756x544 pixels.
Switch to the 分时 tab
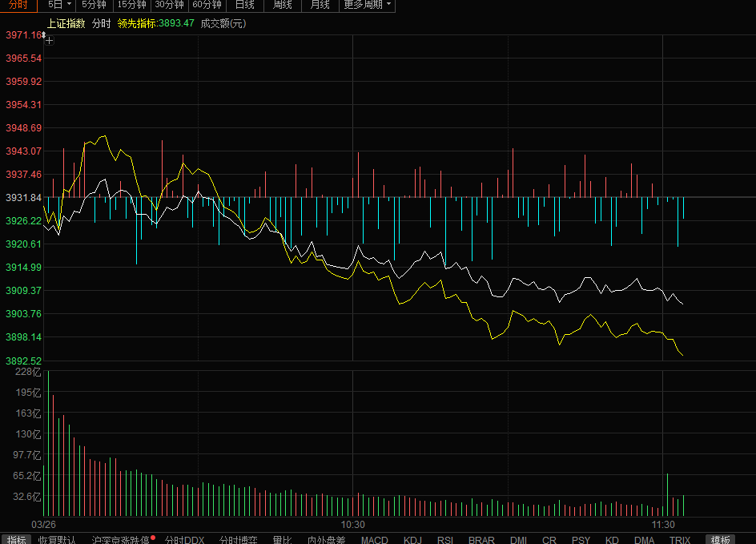click(18, 5)
